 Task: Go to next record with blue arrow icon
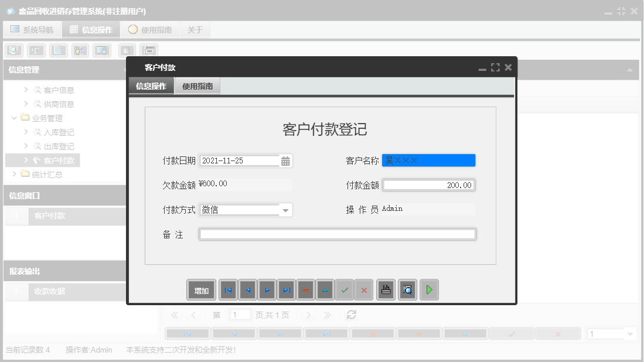(266, 289)
